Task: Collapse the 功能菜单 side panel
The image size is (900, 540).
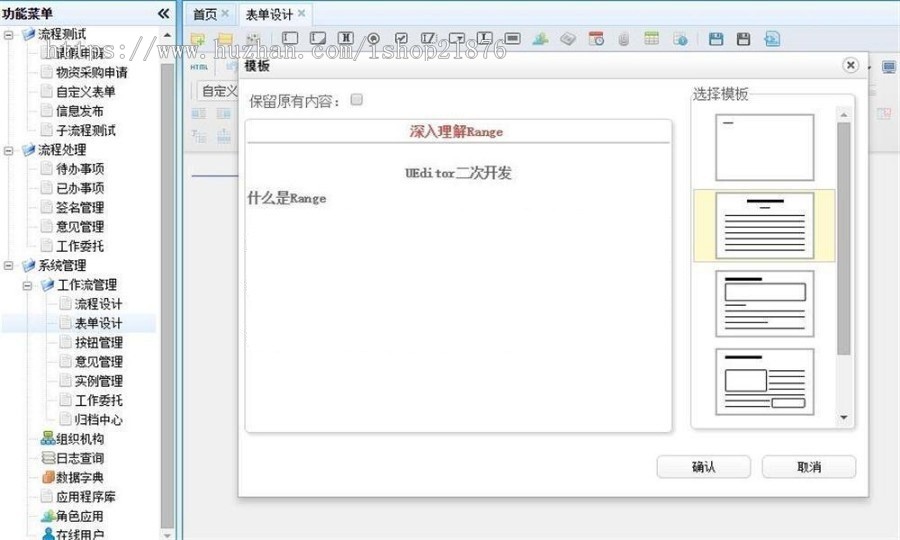Action: (x=164, y=13)
